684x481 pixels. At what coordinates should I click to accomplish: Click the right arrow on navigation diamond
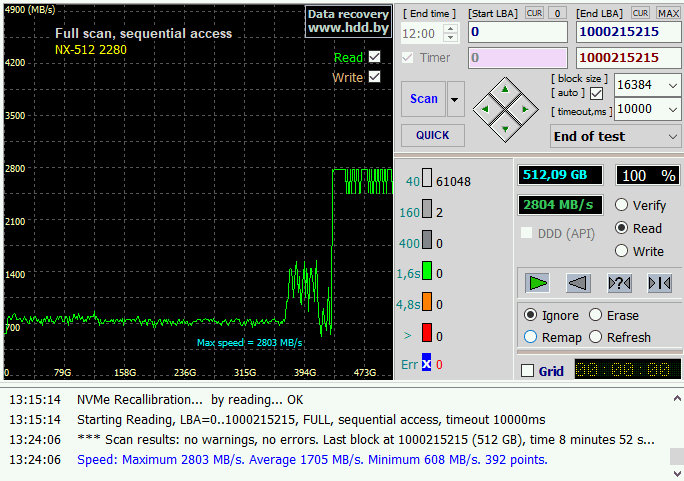pyautogui.click(x=525, y=109)
